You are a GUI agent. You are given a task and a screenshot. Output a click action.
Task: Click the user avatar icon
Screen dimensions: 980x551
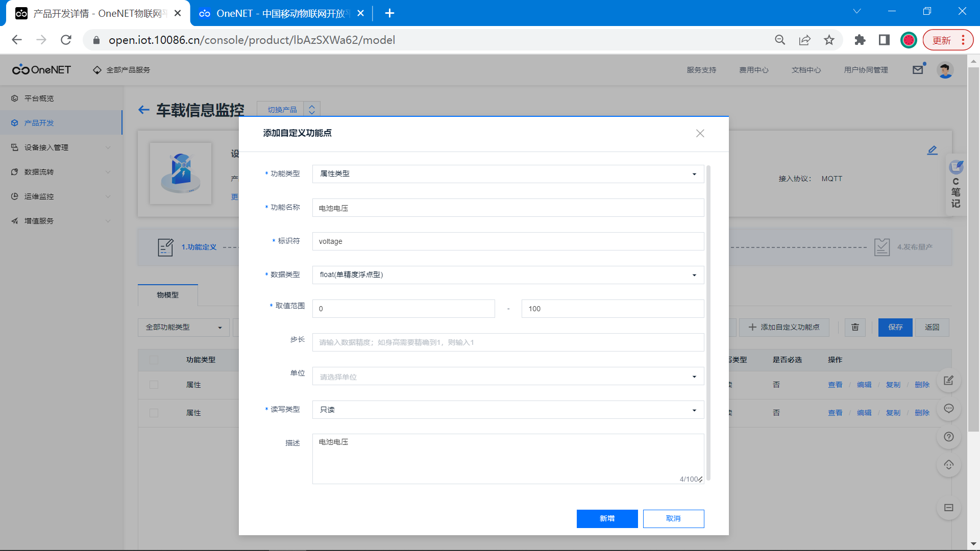point(945,70)
